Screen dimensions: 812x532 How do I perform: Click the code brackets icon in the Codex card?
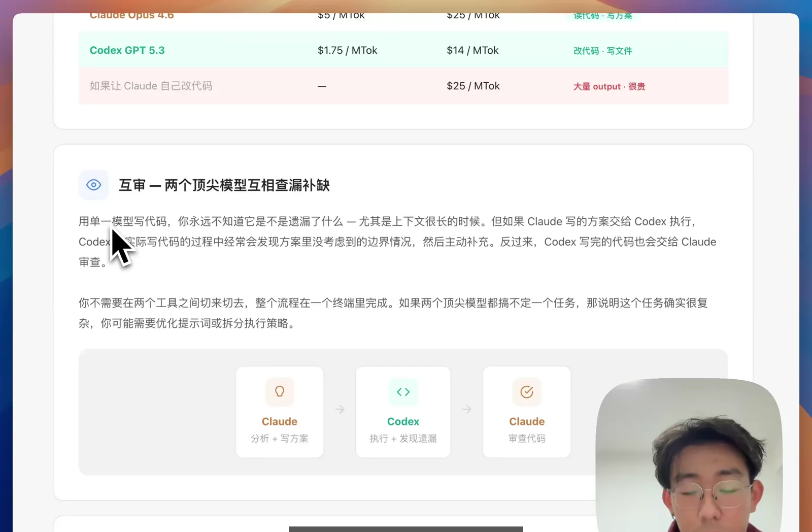pos(403,392)
